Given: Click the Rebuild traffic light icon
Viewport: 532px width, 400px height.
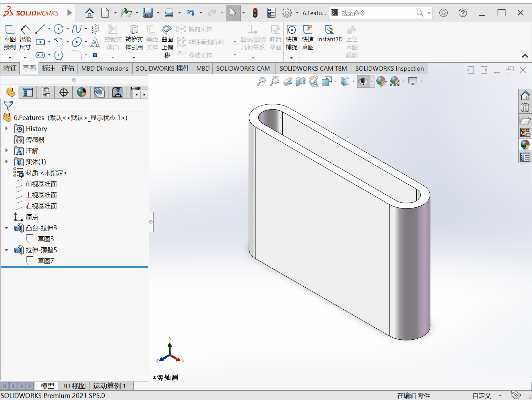Looking at the screenshot, I should [x=255, y=13].
